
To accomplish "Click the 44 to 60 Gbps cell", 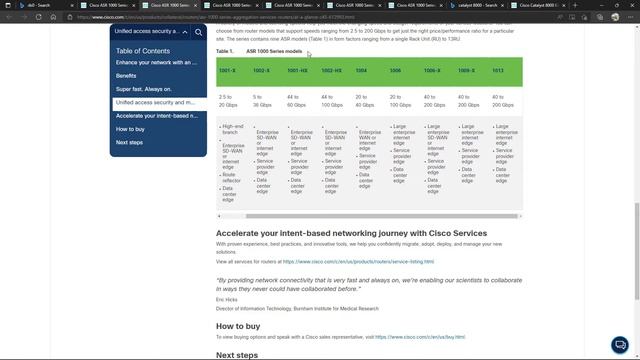I will (x=296, y=101).
